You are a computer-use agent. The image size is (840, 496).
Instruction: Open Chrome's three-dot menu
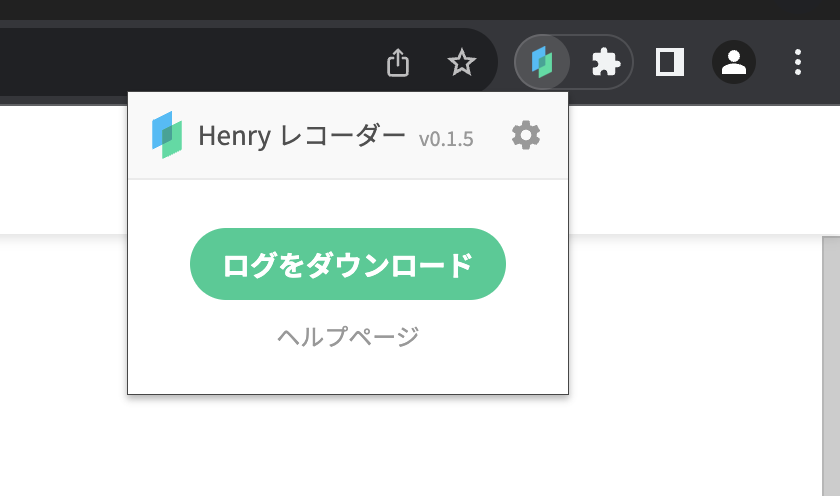pos(797,62)
